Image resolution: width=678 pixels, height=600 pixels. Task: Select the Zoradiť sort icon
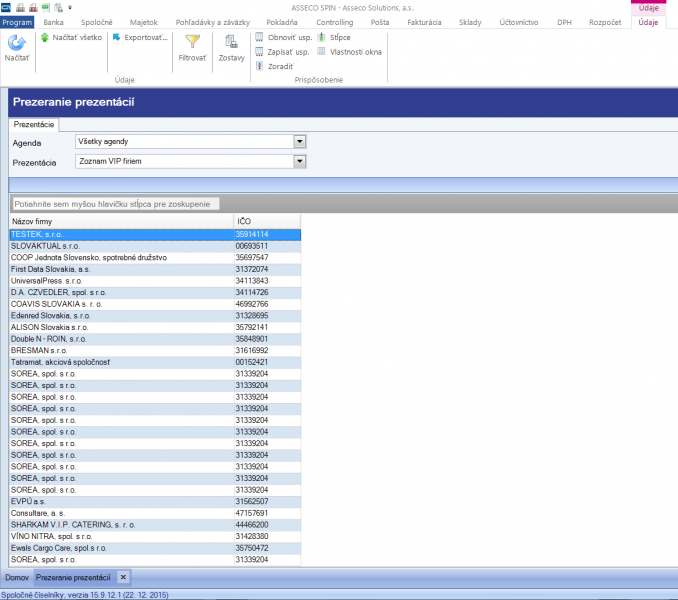tap(259, 66)
